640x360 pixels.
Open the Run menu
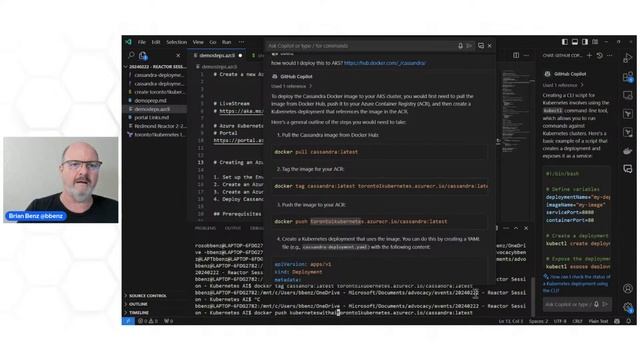[x=227, y=42]
